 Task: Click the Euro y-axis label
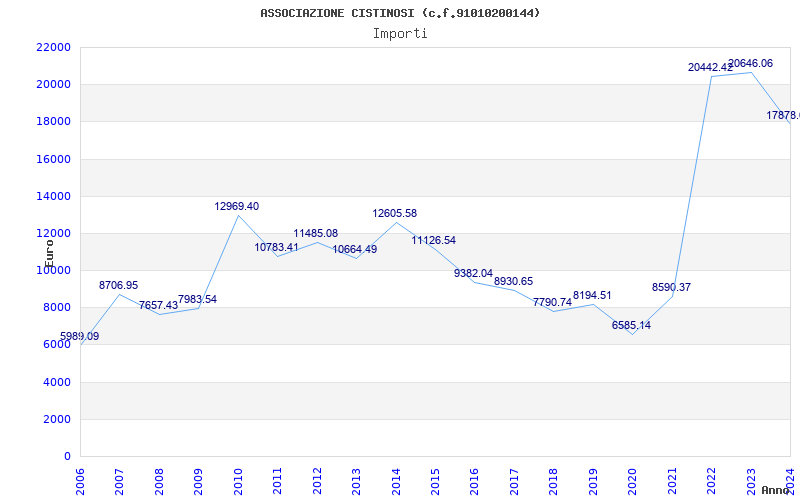point(50,252)
